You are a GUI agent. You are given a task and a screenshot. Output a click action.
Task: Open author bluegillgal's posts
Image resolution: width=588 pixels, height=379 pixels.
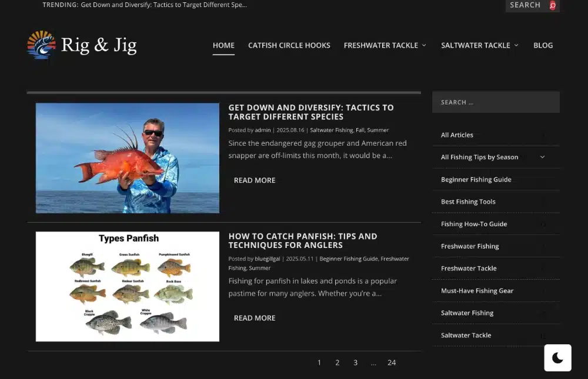(268, 259)
